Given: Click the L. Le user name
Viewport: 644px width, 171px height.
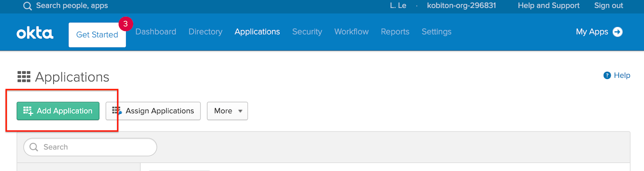Looking at the screenshot, I should tap(398, 6).
